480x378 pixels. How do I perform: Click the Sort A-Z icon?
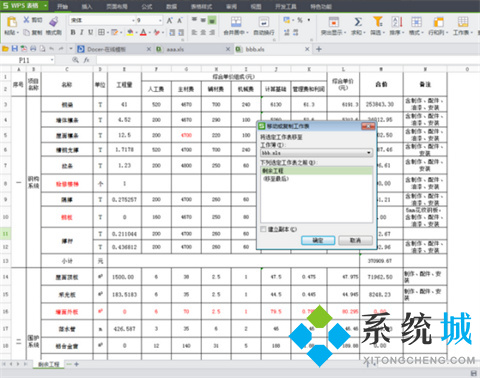point(397,22)
